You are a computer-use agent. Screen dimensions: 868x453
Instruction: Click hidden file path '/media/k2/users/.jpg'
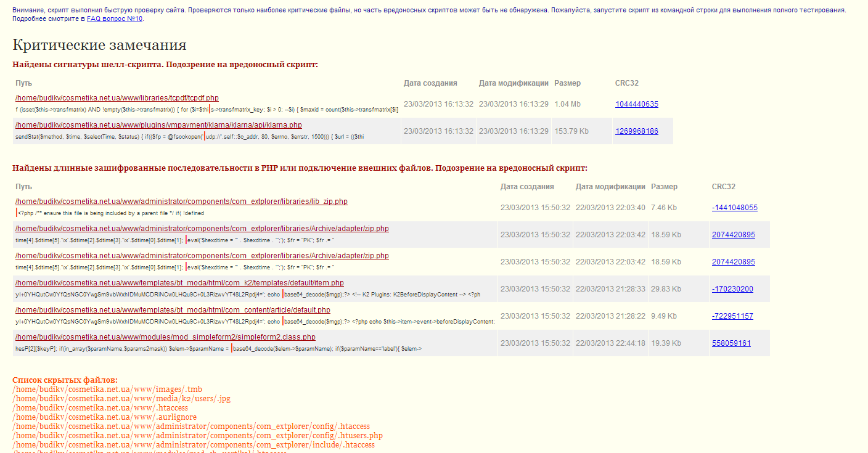(x=121, y=399)
